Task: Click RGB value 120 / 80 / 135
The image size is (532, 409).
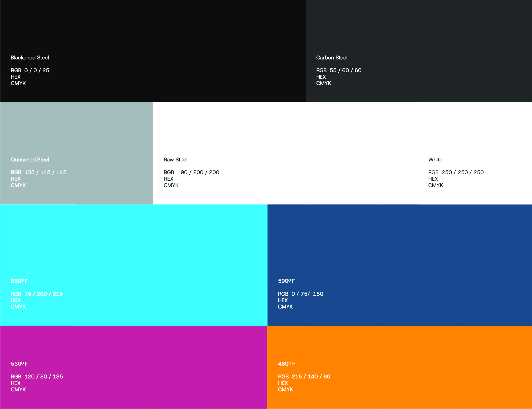Action: [43, 377]
